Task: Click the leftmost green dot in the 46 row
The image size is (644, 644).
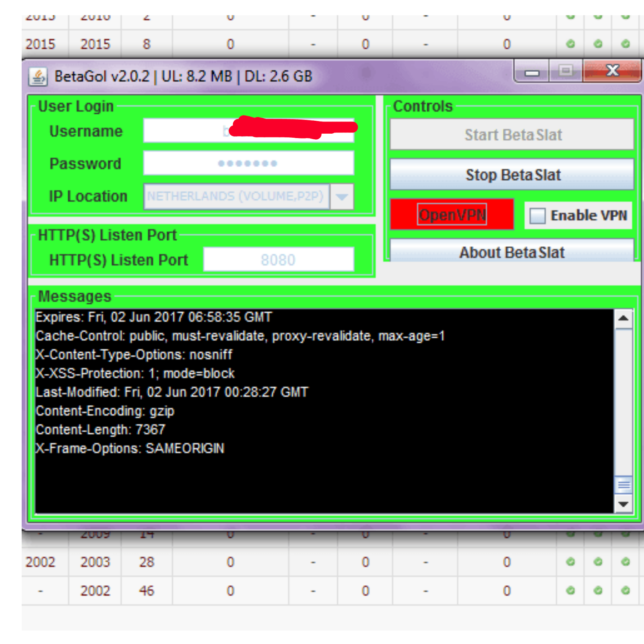Action: pos(570,590)
